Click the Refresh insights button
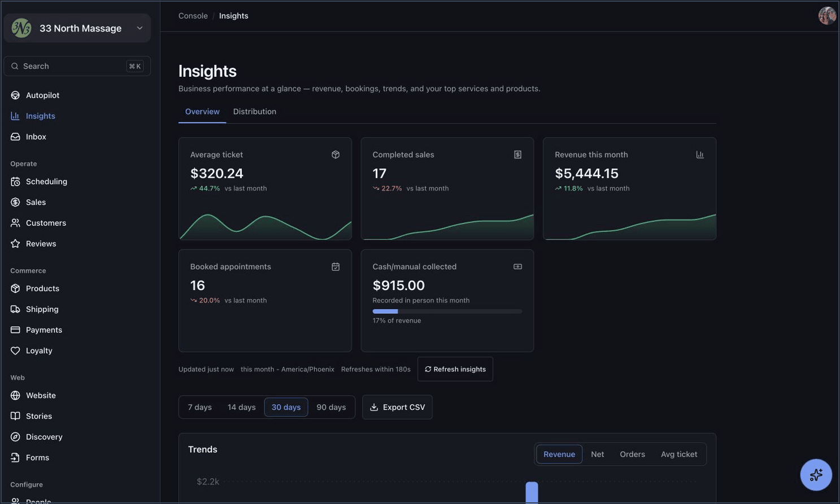The height and width of the screenshot is (504, 840). coord(455,369)
